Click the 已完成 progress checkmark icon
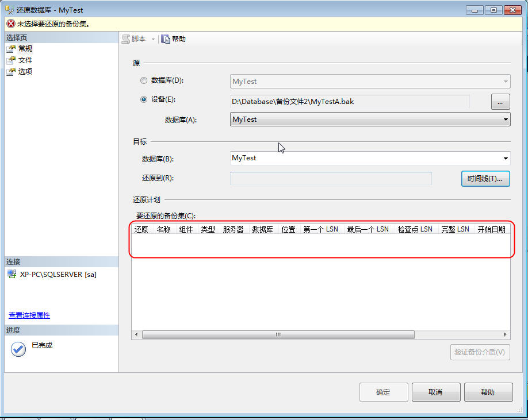 17,349
